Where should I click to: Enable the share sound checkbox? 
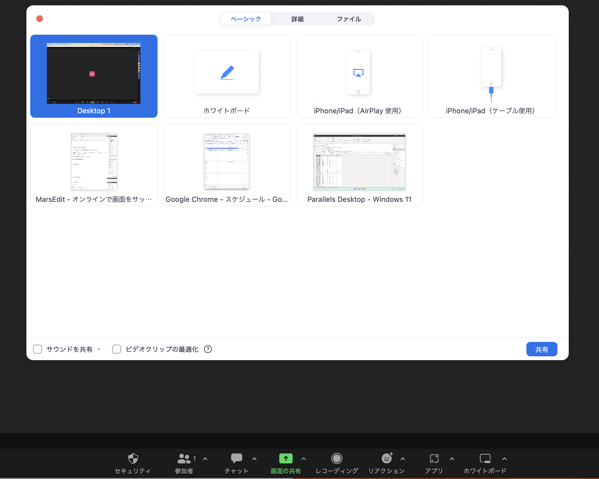click(x=37, y=349)
